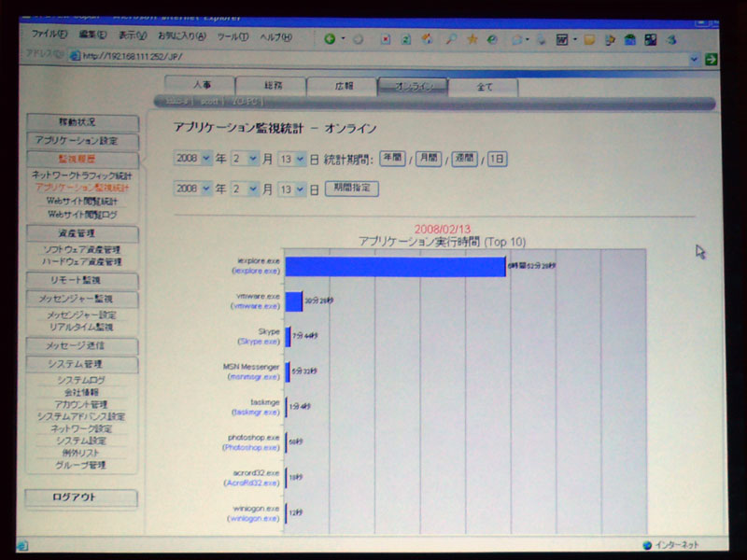Click the page icon in address bar
747x560 pixels.
(x=75, y=57)
